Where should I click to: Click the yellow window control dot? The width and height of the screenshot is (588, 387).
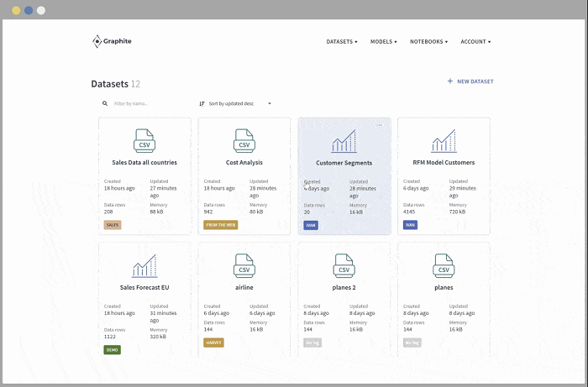pyautogui.click(x=16, y=10)
